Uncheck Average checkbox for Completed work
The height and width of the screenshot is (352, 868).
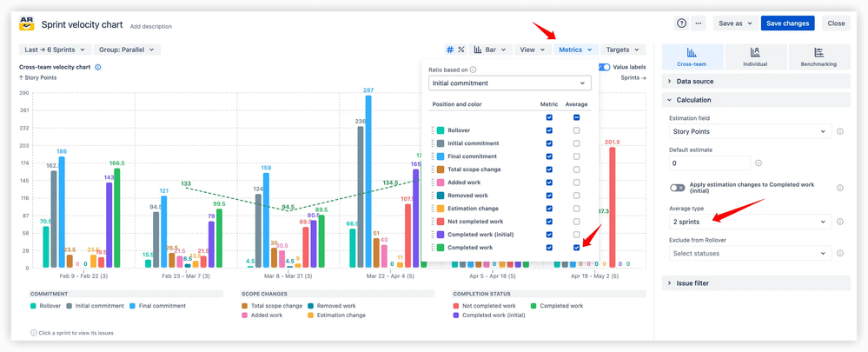pyautogui.click(x=576, y=248)
